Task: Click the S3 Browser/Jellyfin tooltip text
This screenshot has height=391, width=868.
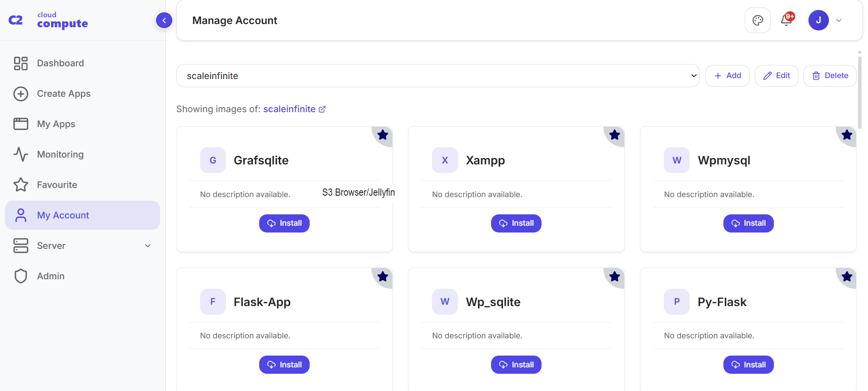Action: point(358,193)
